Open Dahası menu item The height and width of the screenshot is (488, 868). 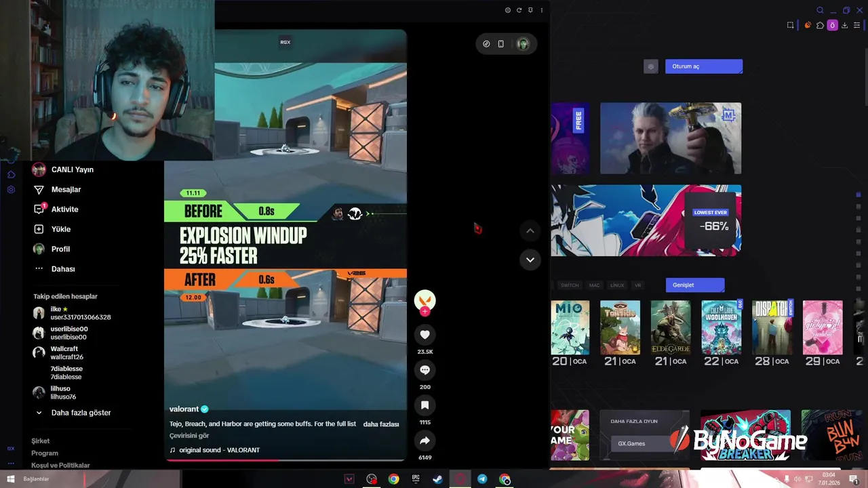pyautogui.click(x=54, y=269)
